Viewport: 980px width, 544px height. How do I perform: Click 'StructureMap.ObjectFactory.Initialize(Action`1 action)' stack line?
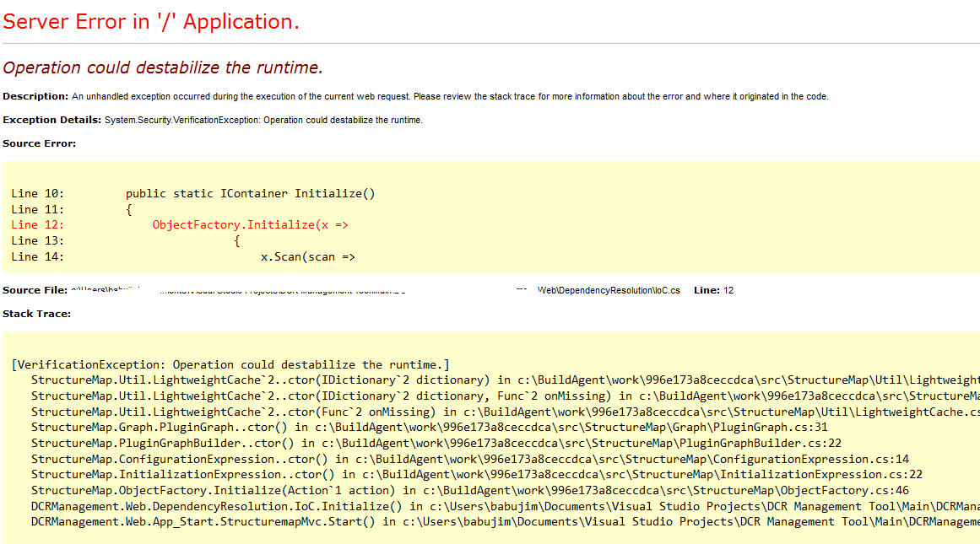coord(470,491)
